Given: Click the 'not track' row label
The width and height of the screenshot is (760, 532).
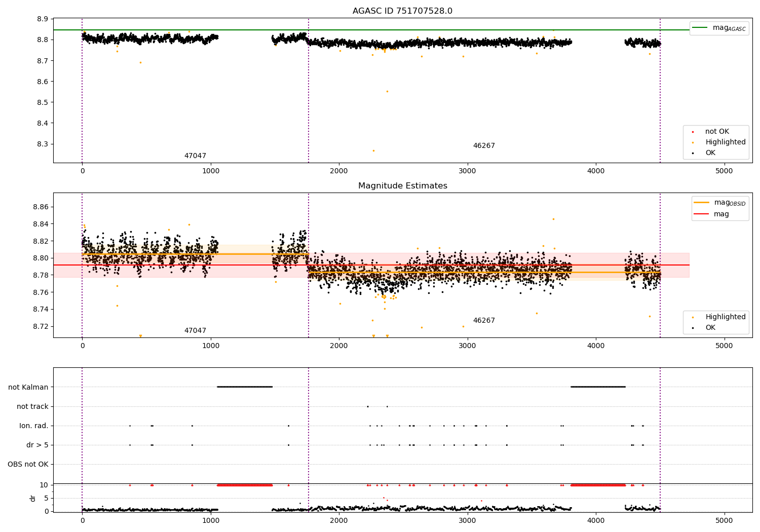Looking at the screenshot, I should (x=32, y=406).
